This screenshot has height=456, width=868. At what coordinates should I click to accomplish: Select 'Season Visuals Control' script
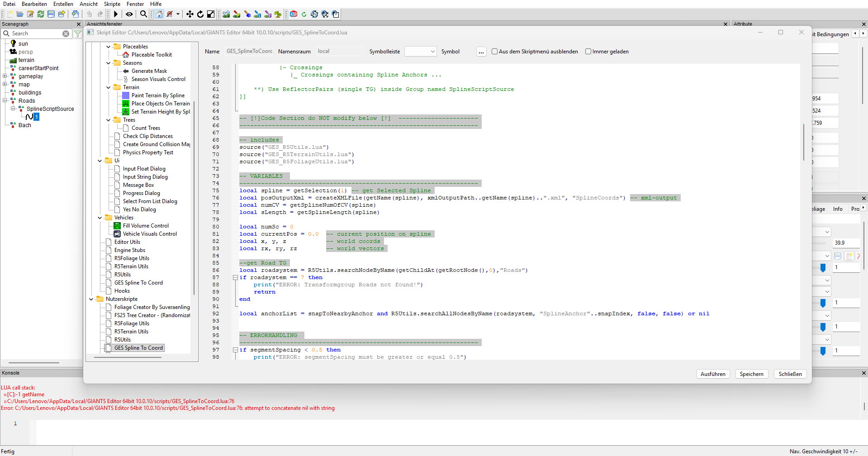pyautogui.click(x=158, y=79)
